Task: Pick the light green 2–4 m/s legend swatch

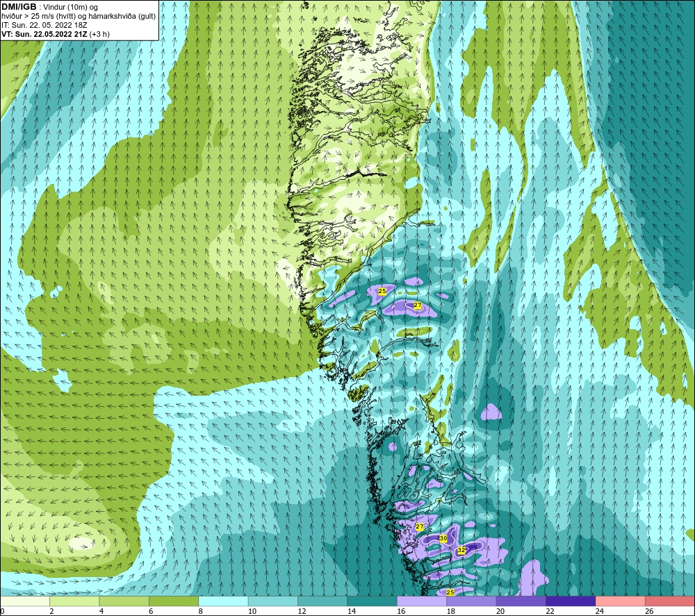Action: coord(74,601)
